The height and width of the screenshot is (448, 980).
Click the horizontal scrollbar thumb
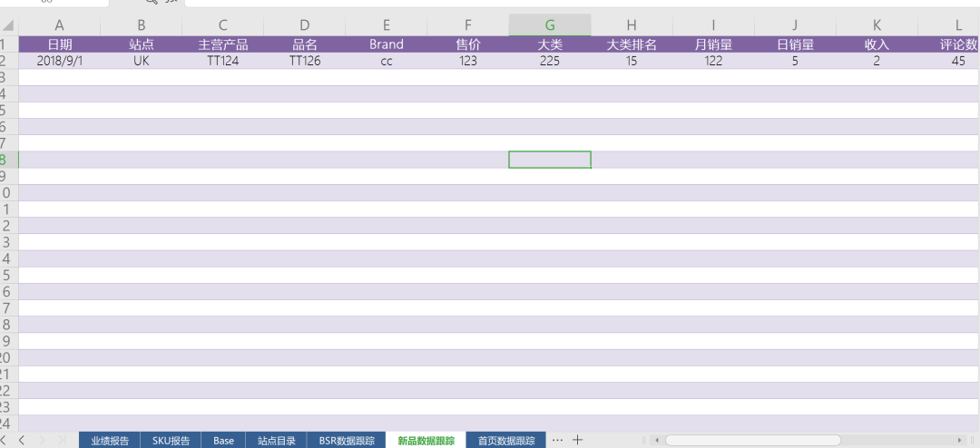click(x=752, y=441)
